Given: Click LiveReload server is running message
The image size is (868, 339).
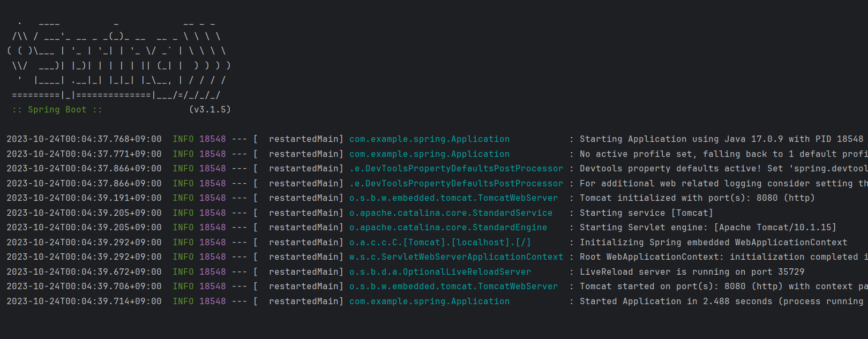Looking at the screenshot, I should 692,272.
